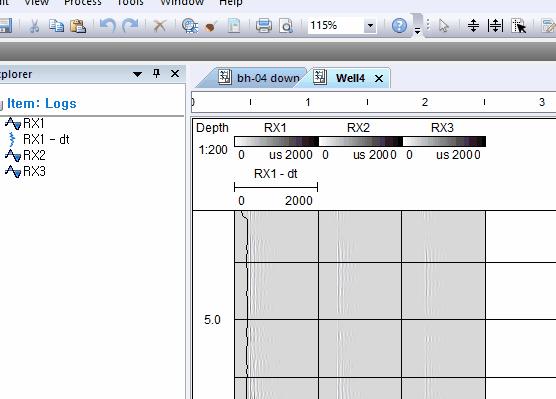Open the Window menu
The height and width of the screenshot is (399, 556).
pos(182,2)
